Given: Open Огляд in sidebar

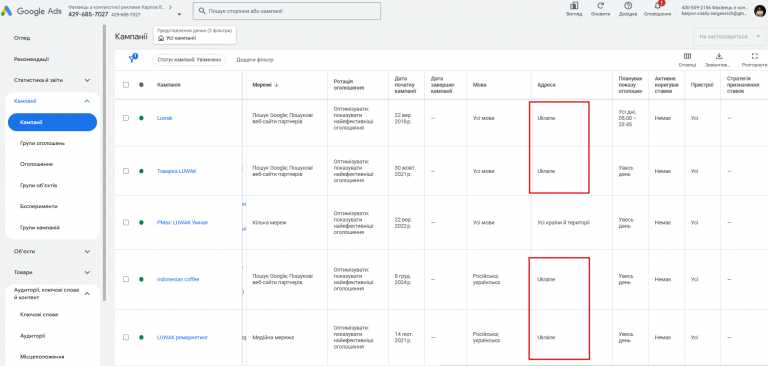Looking at the screenshot, I should (22, 38).
